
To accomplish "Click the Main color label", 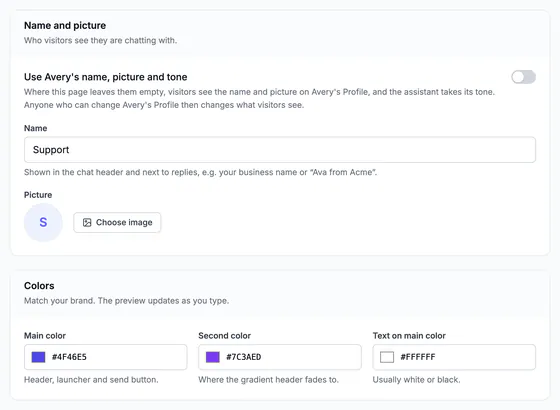I will point(45,336).
